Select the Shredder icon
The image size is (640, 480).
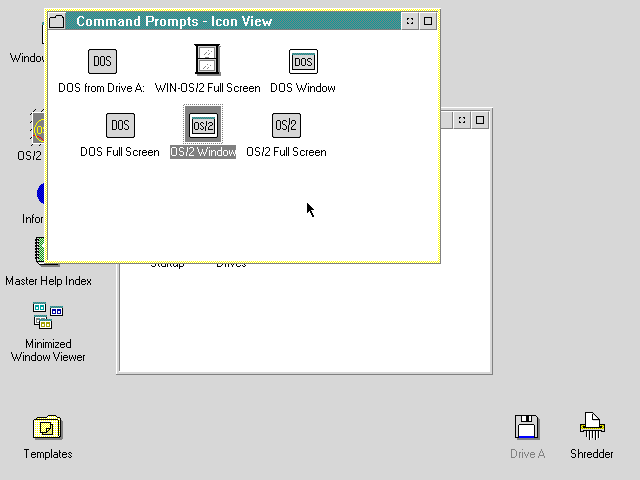[592, 426]
